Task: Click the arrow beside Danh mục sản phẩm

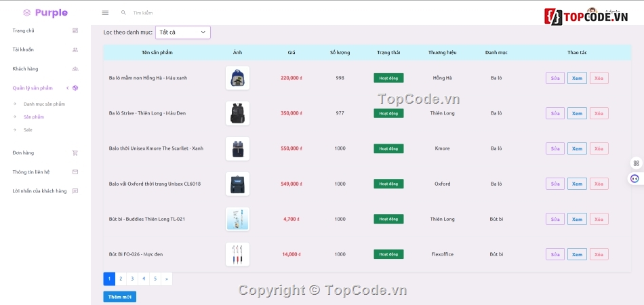Action: point(15,104)
